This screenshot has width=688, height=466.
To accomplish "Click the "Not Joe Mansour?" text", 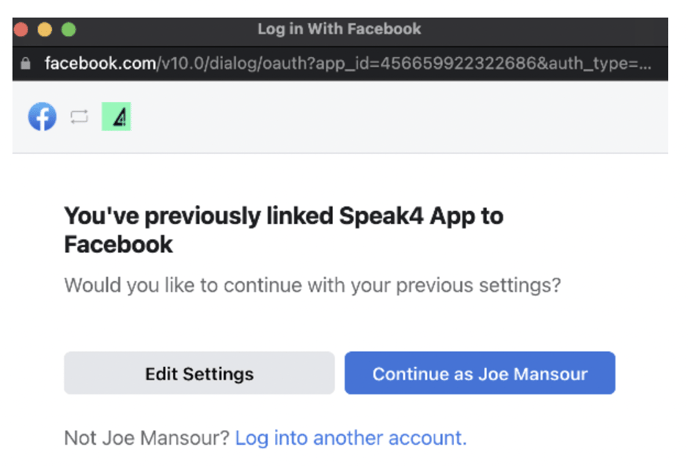I will (x=146, y=438).
